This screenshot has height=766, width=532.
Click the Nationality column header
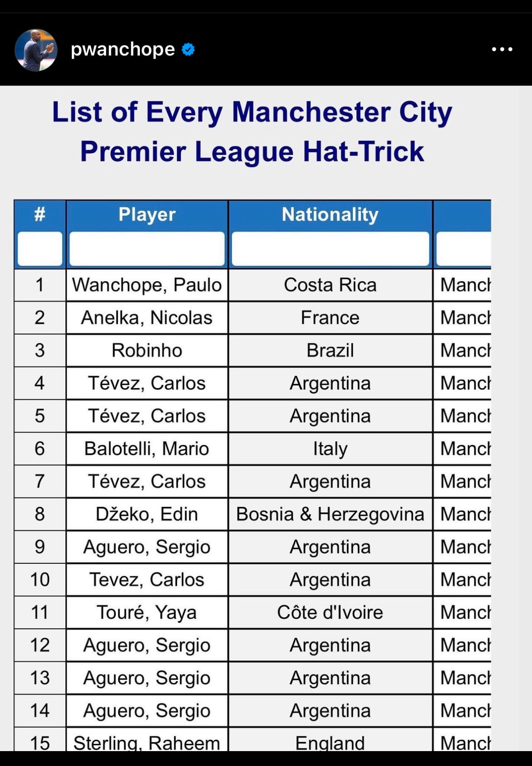330,214
